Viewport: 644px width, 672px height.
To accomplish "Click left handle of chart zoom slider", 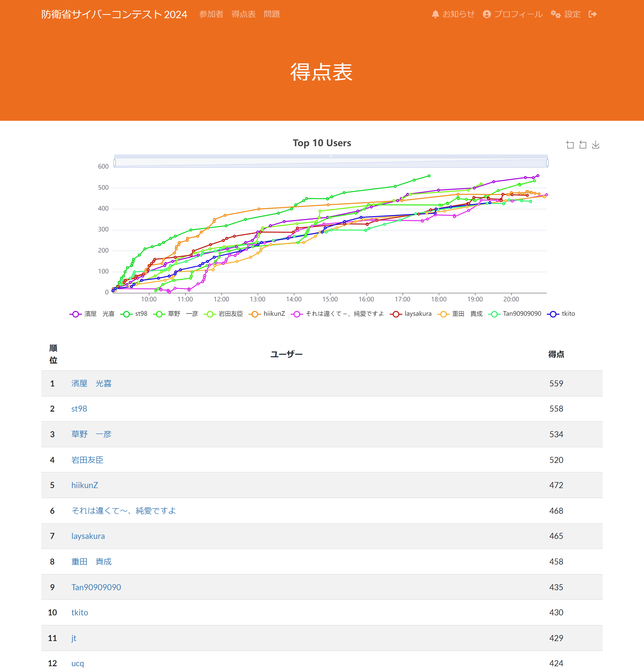I will (x=114, y=163).
